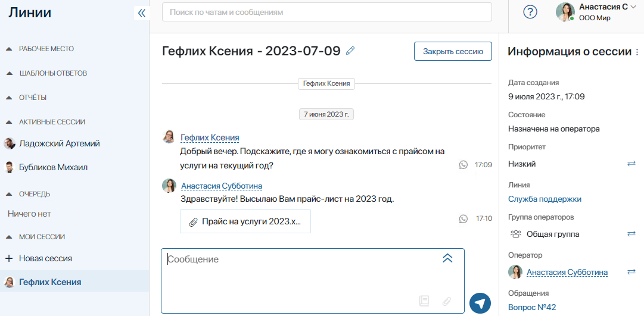Click Ладожский Артемий avatar in sidebar

[10, 143]
